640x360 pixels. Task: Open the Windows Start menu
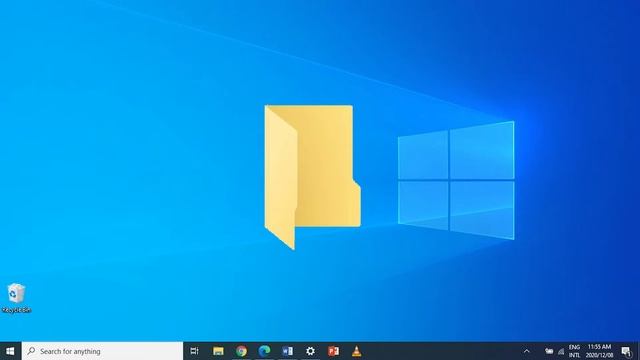coord(10,351)
